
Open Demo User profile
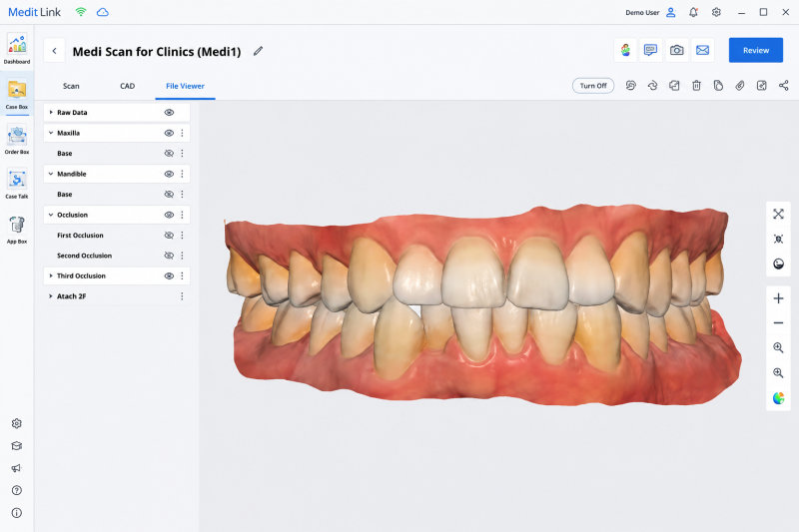650,12
